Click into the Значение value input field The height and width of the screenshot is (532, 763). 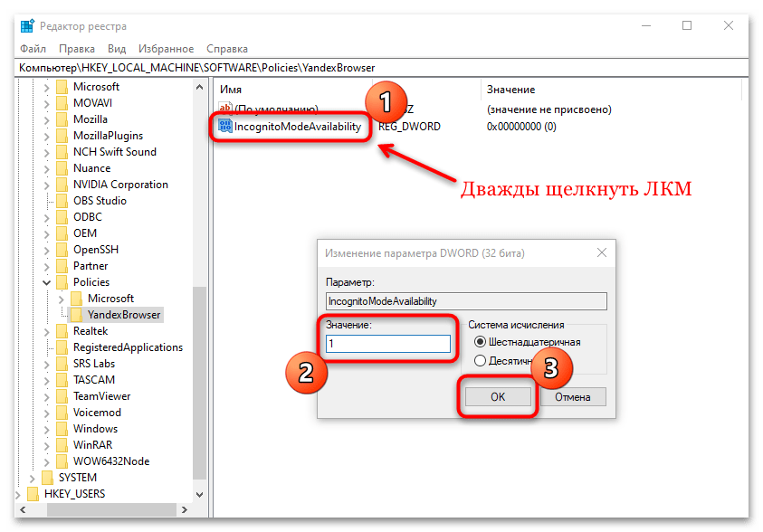[x=387, y=344]
